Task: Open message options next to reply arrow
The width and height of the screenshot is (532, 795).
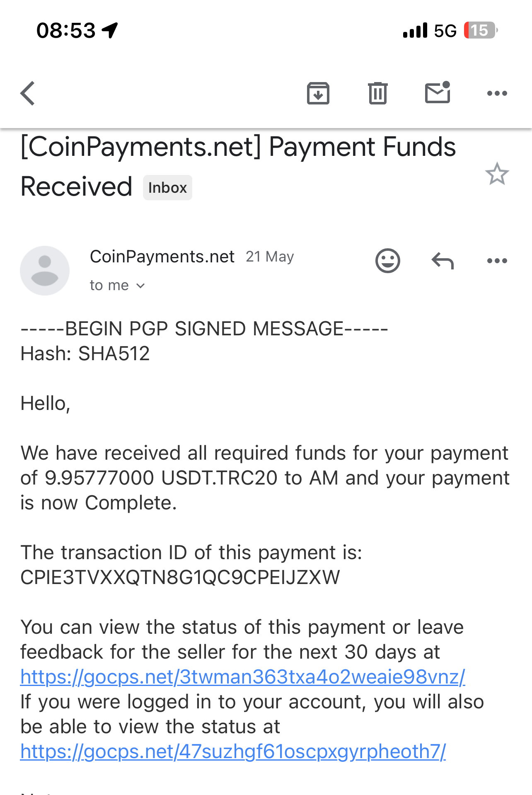Action: pos(497,261)
